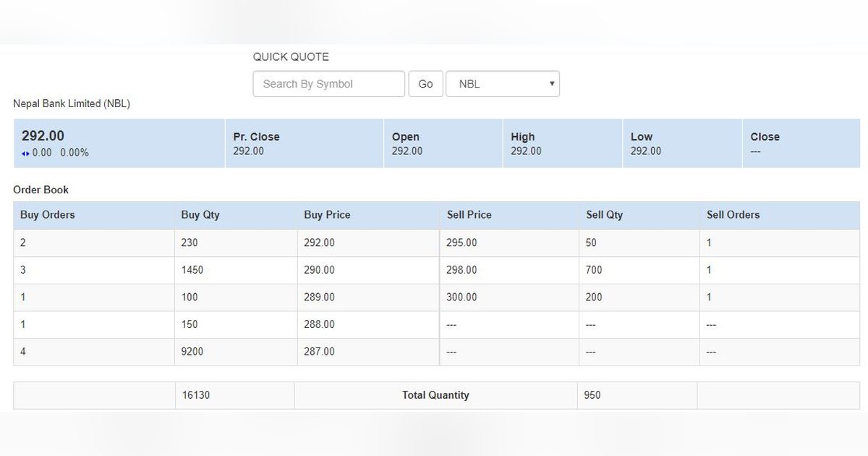
Task: Click sell quantity 200
Action: pos(594,297)
